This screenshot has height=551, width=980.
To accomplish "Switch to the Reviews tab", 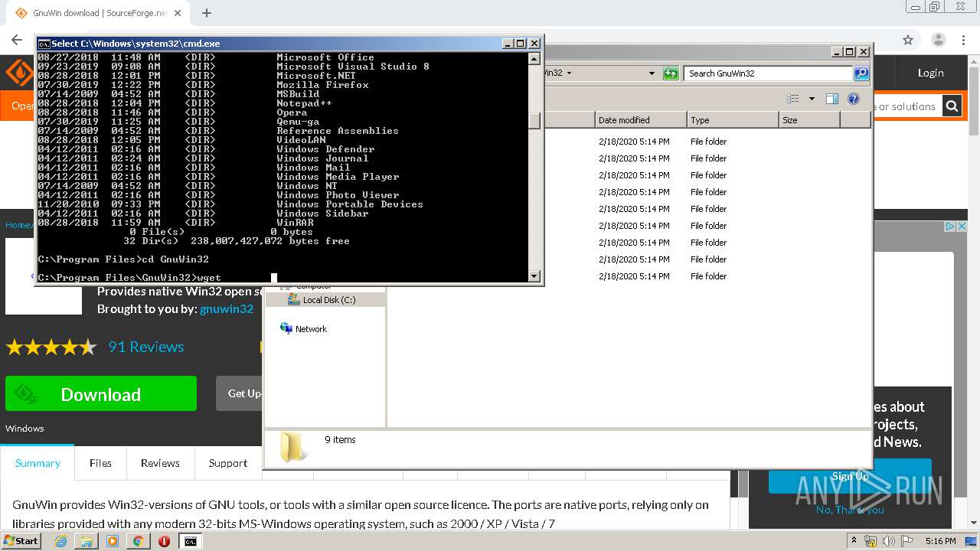I will 160,463.
